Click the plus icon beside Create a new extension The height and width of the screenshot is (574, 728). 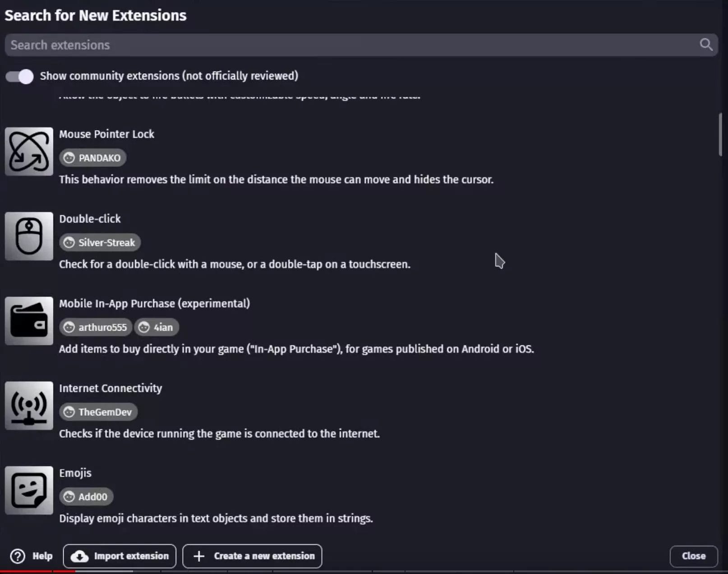coord(198,556)
